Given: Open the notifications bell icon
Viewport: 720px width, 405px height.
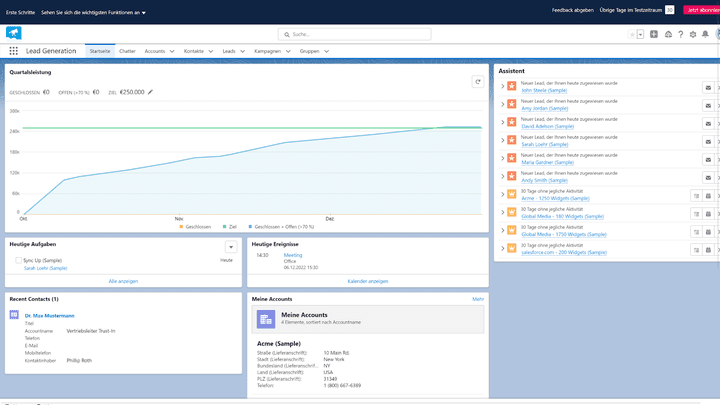Looking at the screenshot, I should [705, 34].
